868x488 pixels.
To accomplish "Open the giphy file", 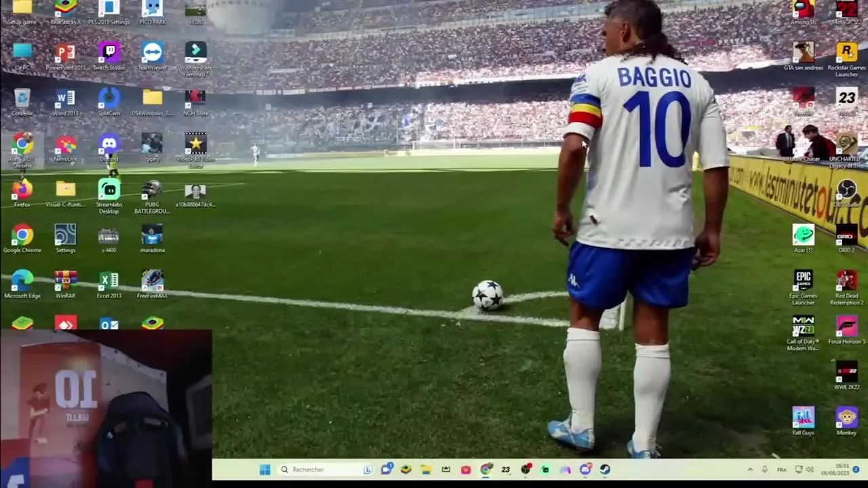I will pyautogui.click(x=152, y=148).
